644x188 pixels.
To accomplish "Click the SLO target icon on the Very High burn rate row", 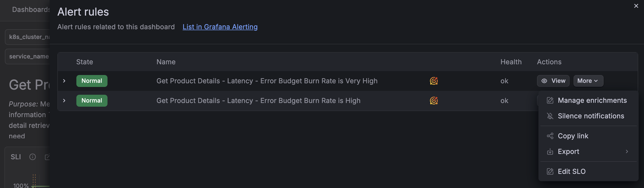I will 434,81.
